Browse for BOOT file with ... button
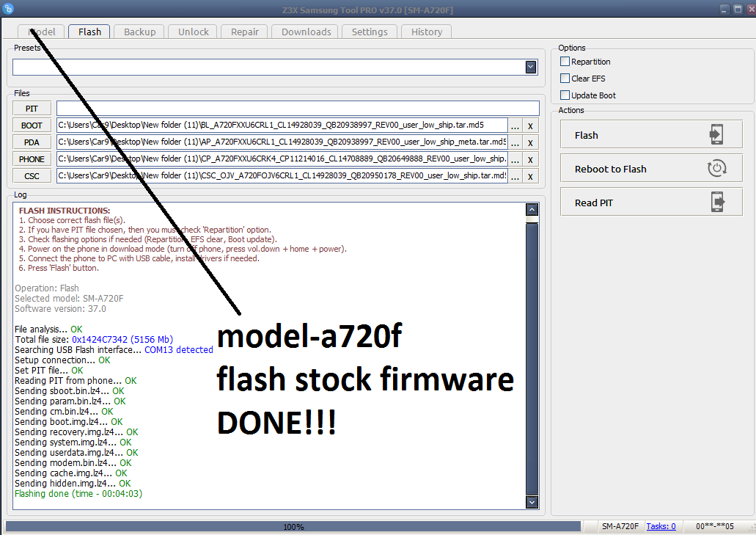The width and height of the screenshot is (756, 535). pos(515,126)
